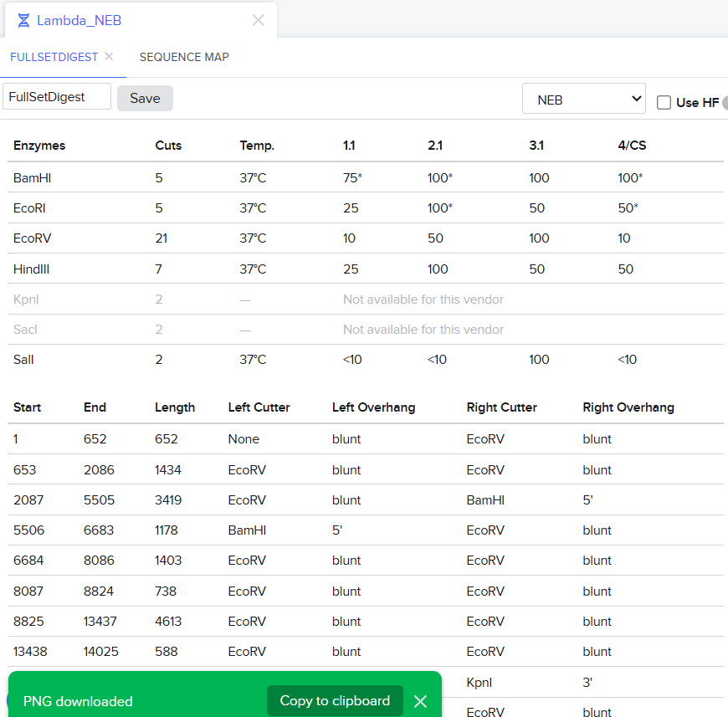The width and height of the screenshot is (728, 717).
Task: Enable the Use HF checkbox
Action: [x=664, y=102]
